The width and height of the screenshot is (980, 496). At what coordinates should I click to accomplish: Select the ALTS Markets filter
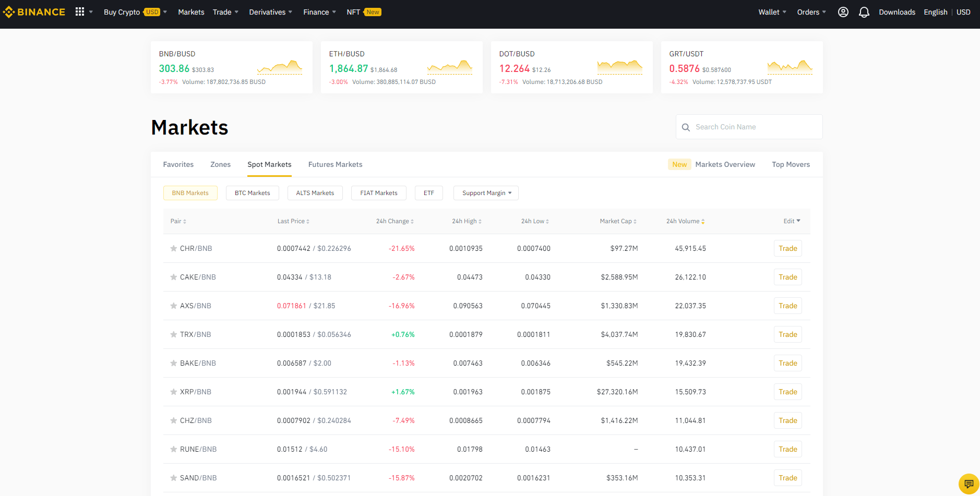(315, 193)
